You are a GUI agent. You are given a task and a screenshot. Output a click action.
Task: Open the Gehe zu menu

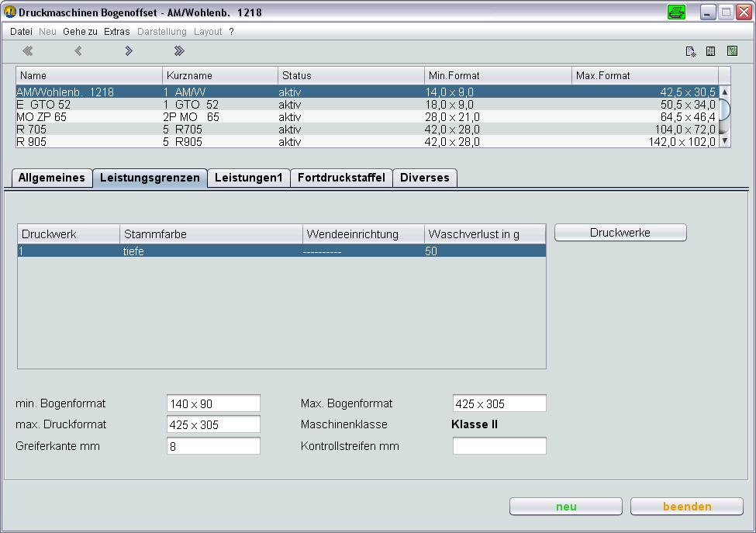point(80,32)
